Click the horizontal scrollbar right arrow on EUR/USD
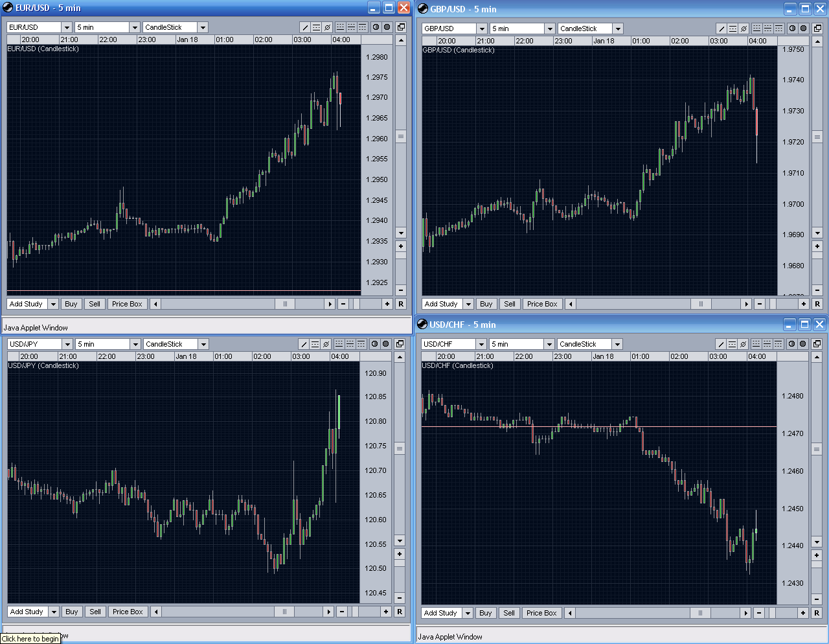This screenshot has width=829, height=644. point(330,303)
